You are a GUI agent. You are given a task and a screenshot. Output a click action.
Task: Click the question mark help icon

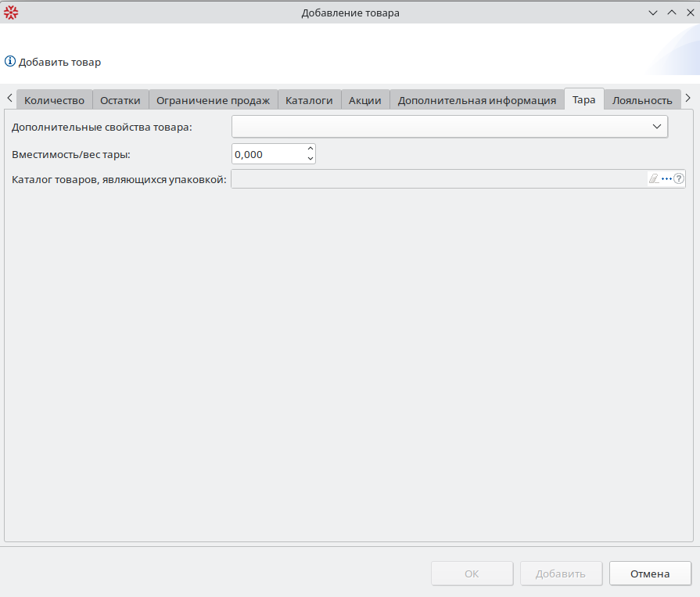pos(679,179)
